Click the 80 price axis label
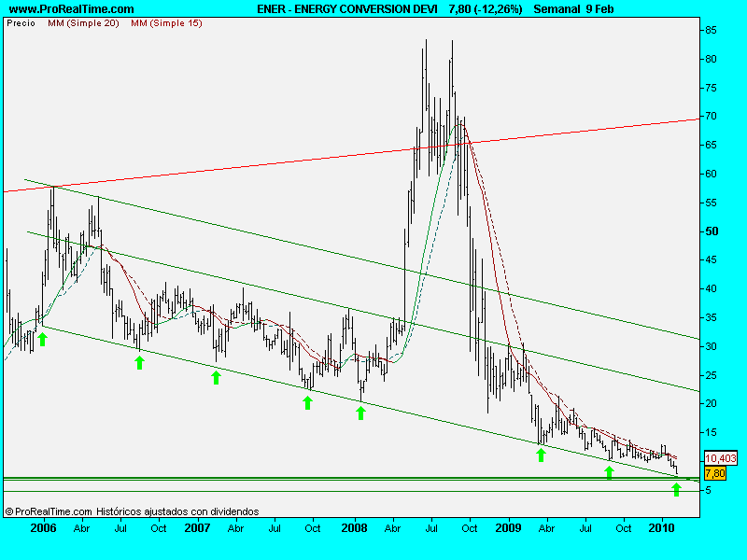The image size is (747, 560). [x=711, y=59]
